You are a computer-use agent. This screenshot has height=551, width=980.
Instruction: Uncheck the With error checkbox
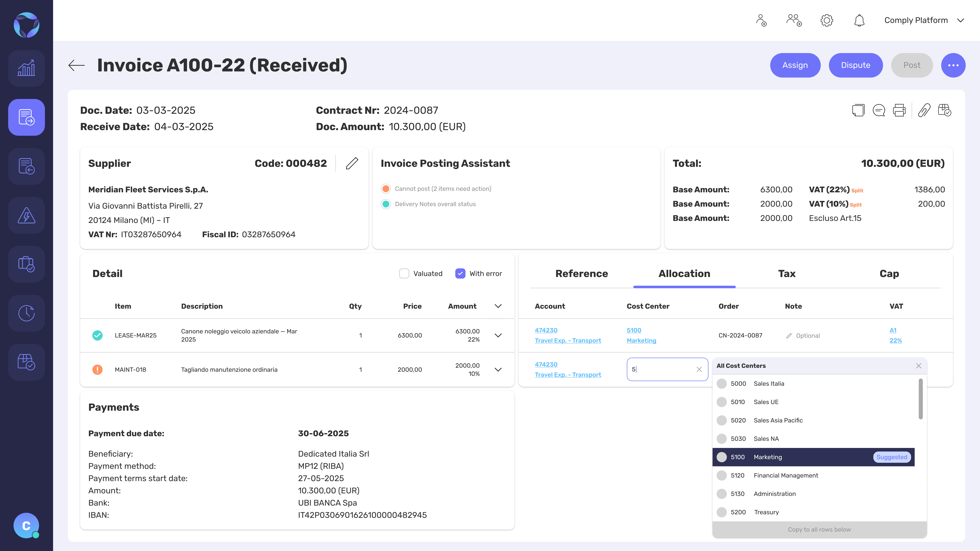pos(460,273)
